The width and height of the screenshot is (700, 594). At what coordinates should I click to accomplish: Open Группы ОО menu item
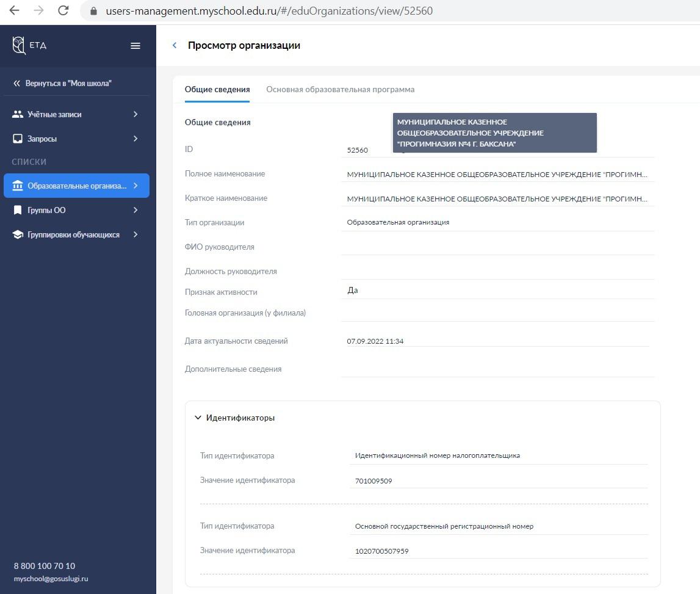76,210
